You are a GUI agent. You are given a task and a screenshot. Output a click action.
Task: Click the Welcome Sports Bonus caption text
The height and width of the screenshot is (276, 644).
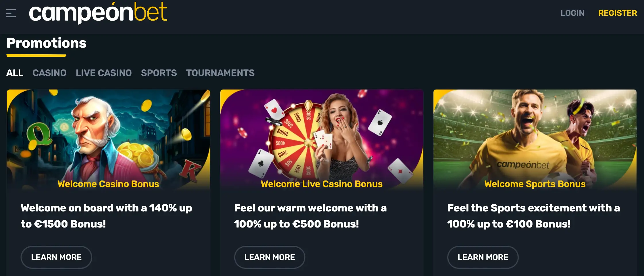coord(535,184)
